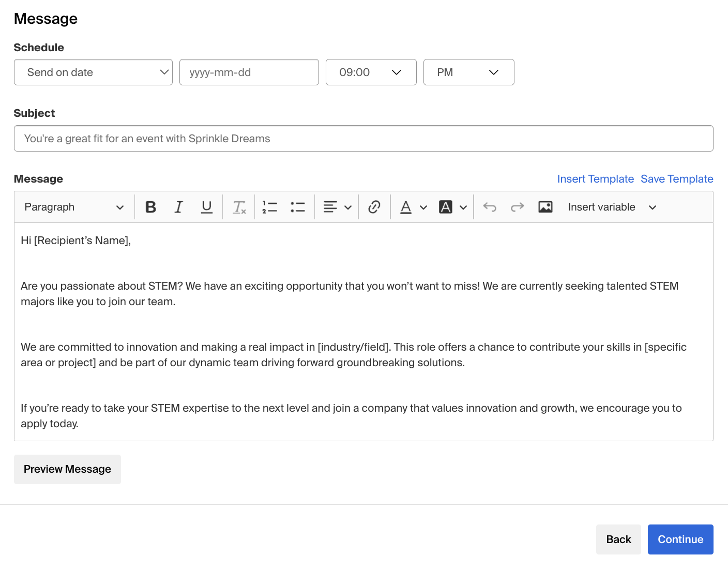Click the Insert Template link
This screenshot has width=728, height=570.
pyautogui.click(x=596, y=179)
